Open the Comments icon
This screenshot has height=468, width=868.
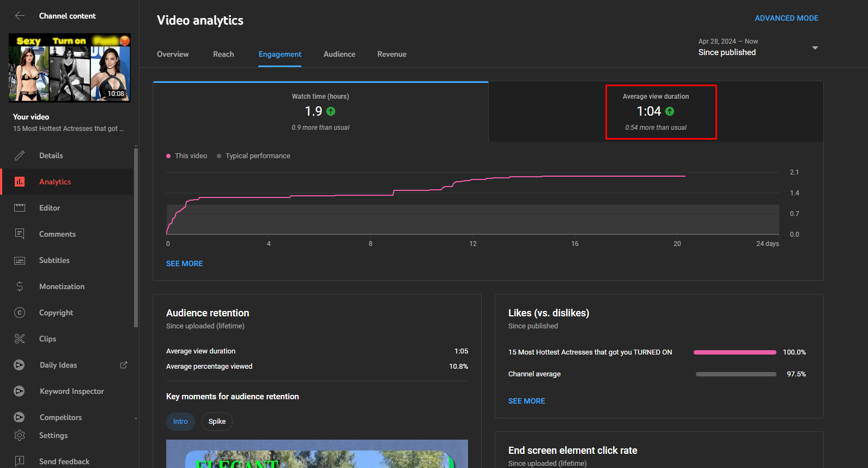pos(20,234)
